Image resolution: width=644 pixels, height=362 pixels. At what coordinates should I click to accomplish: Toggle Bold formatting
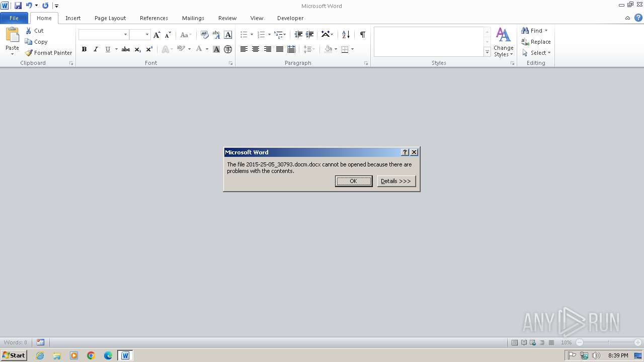pos(84,49)
